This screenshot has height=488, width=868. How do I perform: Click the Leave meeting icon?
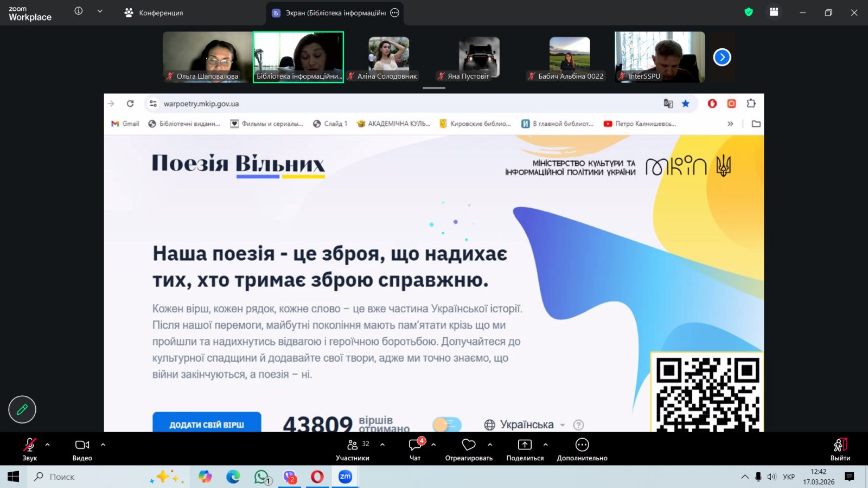tap(840, 445)
